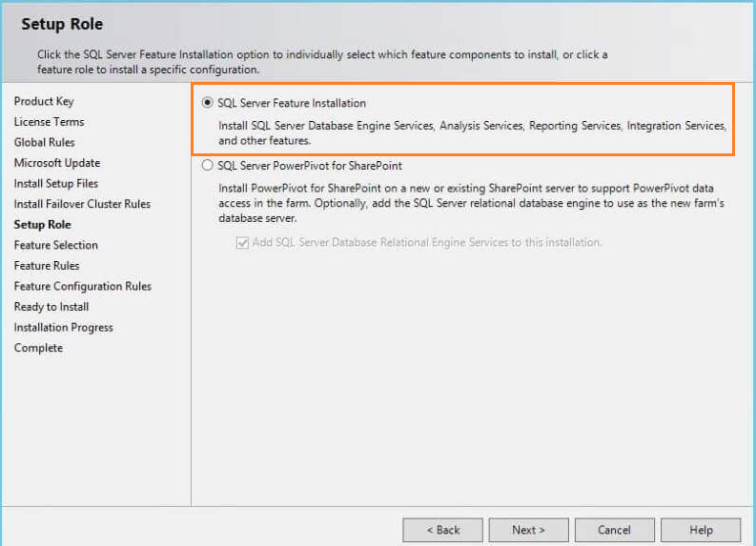Open Installation Progress step
The image size is (756, 546).
tap(64, 328)
